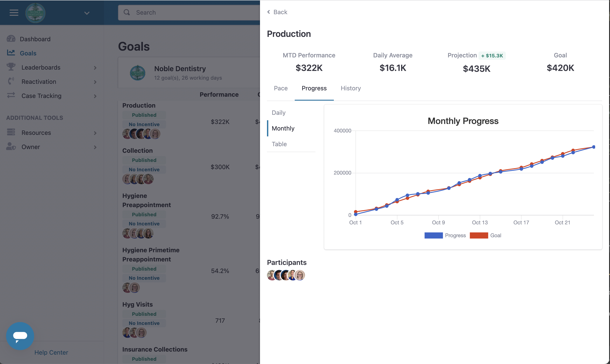Open the Help Center link

coord(51,352)
